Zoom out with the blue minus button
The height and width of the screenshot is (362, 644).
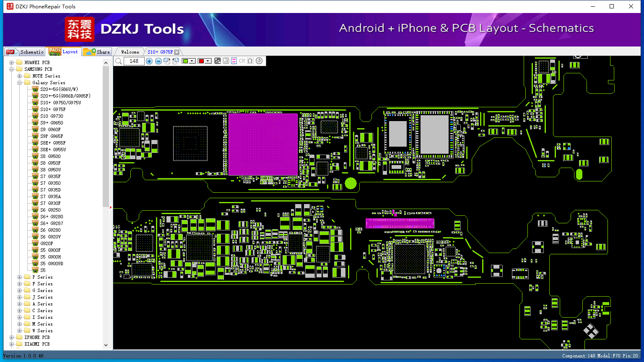158,61
